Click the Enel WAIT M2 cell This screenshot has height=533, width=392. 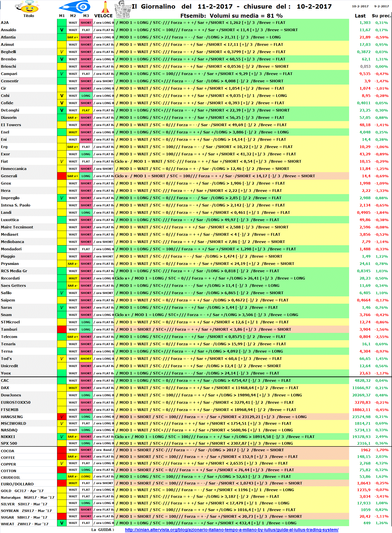point(73,132)
